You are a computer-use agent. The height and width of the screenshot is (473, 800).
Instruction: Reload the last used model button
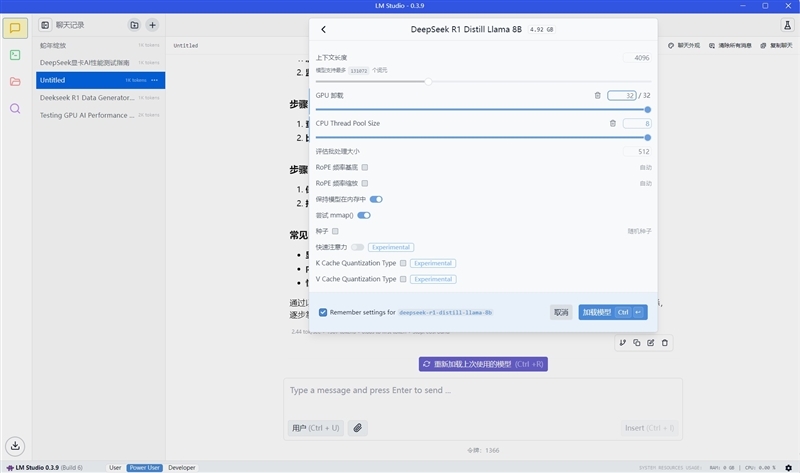(483, 364)
